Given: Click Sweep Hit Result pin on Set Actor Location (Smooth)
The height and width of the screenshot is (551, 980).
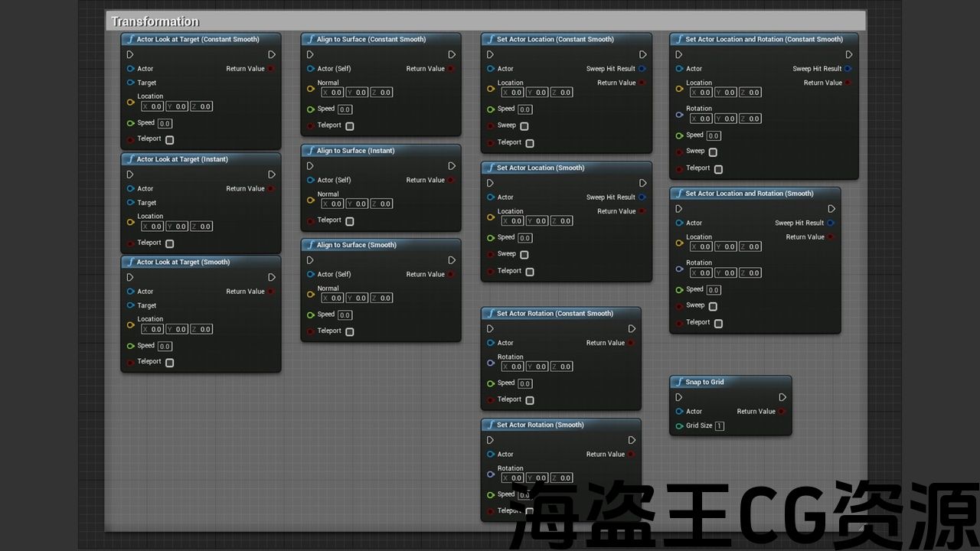Looking at the screenshot, I should pos(642,197).
